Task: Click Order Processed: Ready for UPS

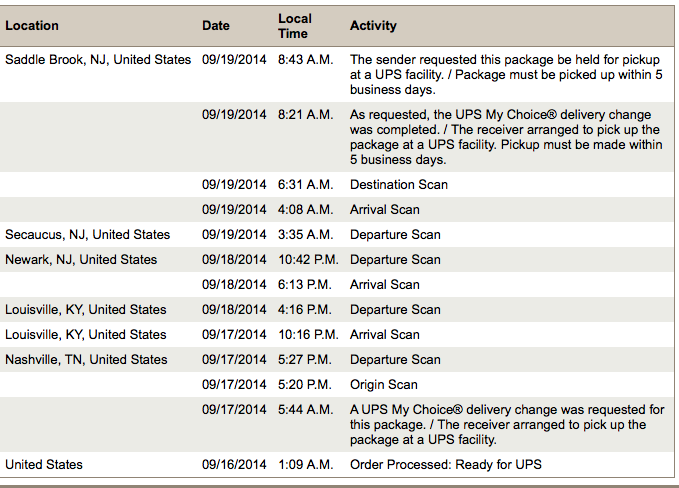Action: [x=446, y=465]
